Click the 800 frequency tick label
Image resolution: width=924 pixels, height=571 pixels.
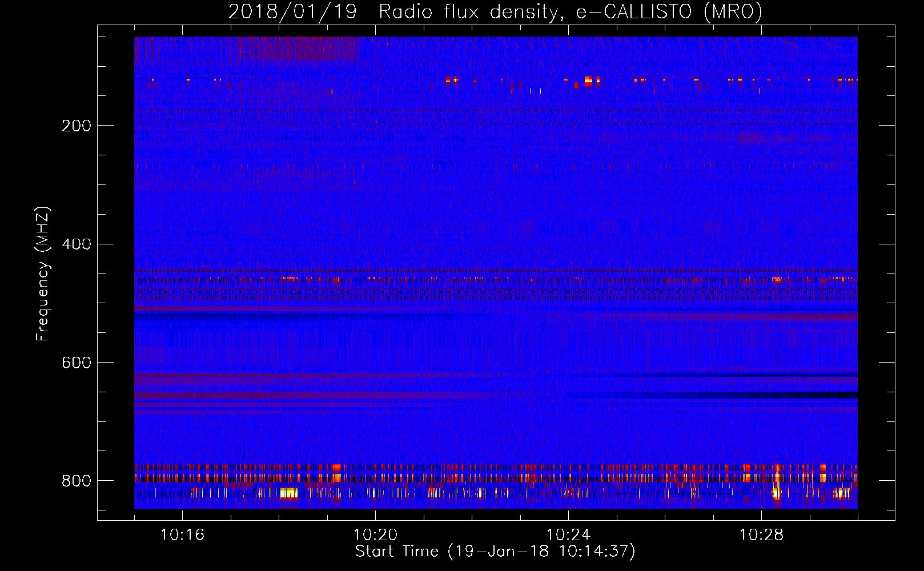coord(77,481)
